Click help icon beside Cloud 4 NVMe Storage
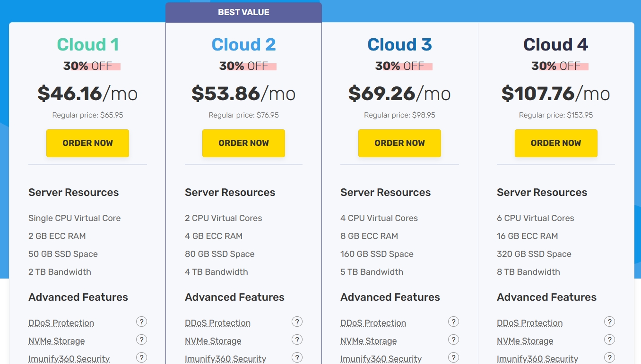The height and width of the screenshot is (364, 641). pyautogui.click(x=609, y=340)
